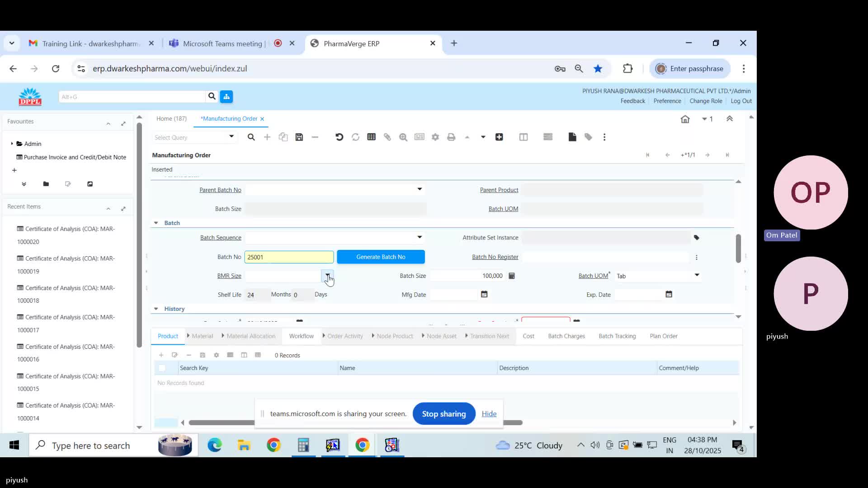Click the Feedback link
The image size is (868, 488).
(x=632, y=101)
